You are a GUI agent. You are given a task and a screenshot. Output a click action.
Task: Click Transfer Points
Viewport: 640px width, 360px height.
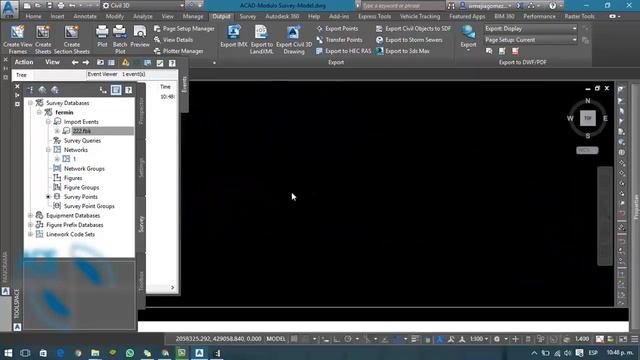339,40
